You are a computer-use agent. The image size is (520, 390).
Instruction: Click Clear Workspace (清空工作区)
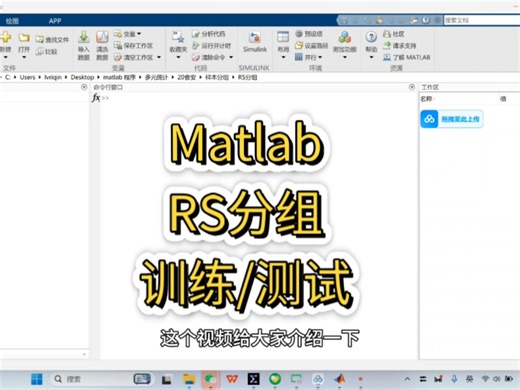tap(133, 57)
